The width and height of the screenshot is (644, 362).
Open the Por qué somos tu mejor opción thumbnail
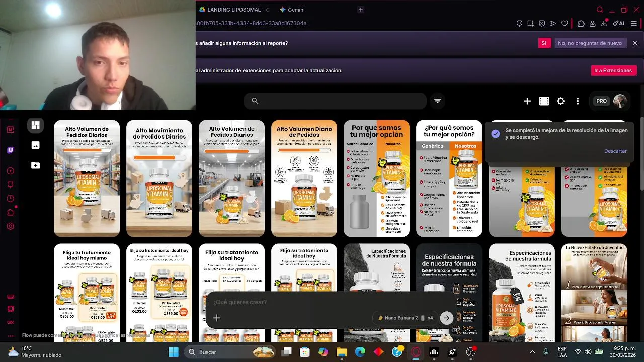pos(376,178)
